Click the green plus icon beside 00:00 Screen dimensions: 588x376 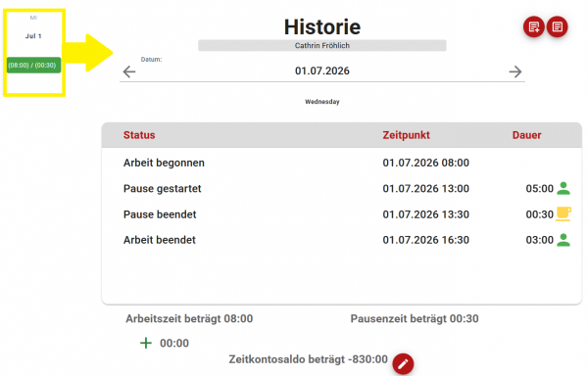tap(146, 343)
